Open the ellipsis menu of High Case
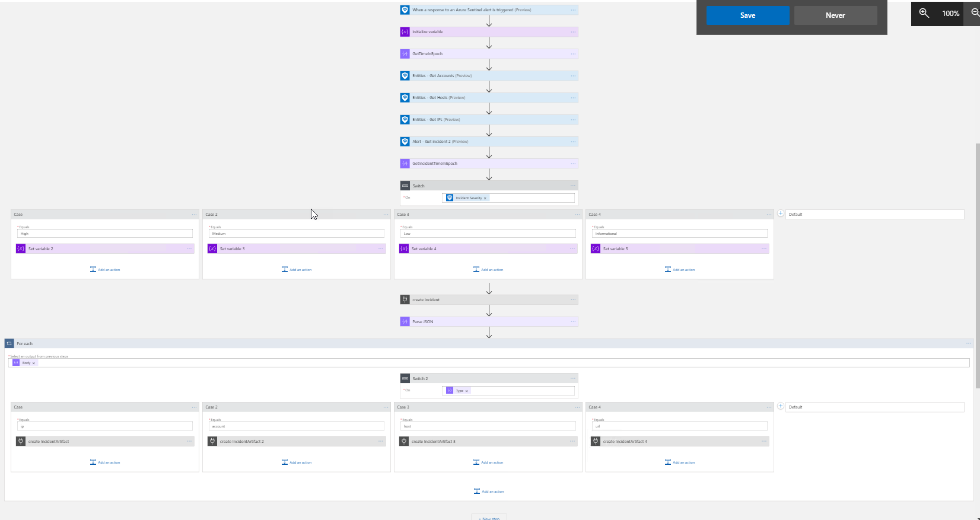This screenshot has height=520, width=980. click(194, 215)
